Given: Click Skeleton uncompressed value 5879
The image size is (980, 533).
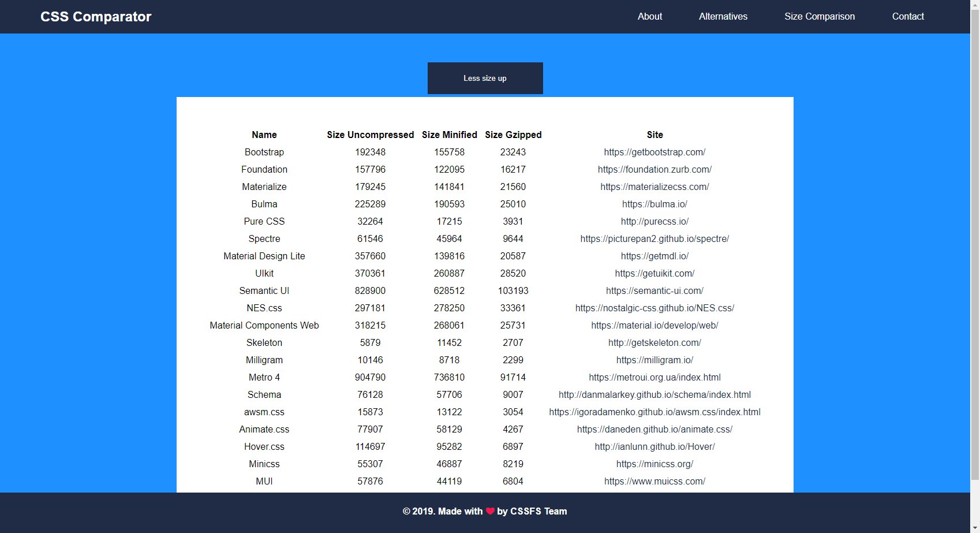Looking at the screenshot, I should [370, 342].
